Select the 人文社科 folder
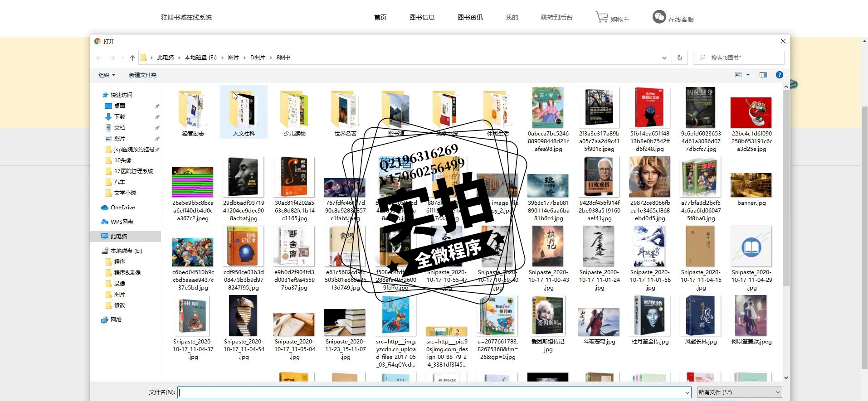The height and width of the screenshot is (401, 868). click(244, 112)
